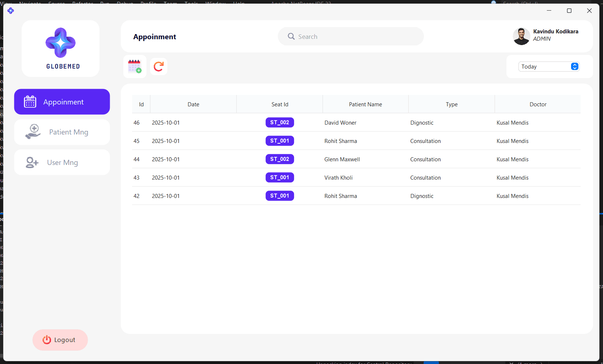Click the Id column header
Image resolution: width=603 pixels, height=364 pixels.
point(141,104)
